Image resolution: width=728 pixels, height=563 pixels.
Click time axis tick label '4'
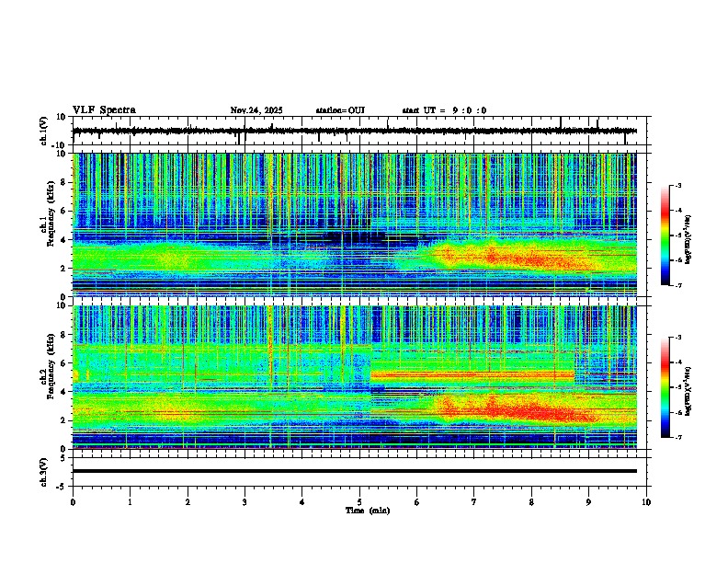point(301,502)
